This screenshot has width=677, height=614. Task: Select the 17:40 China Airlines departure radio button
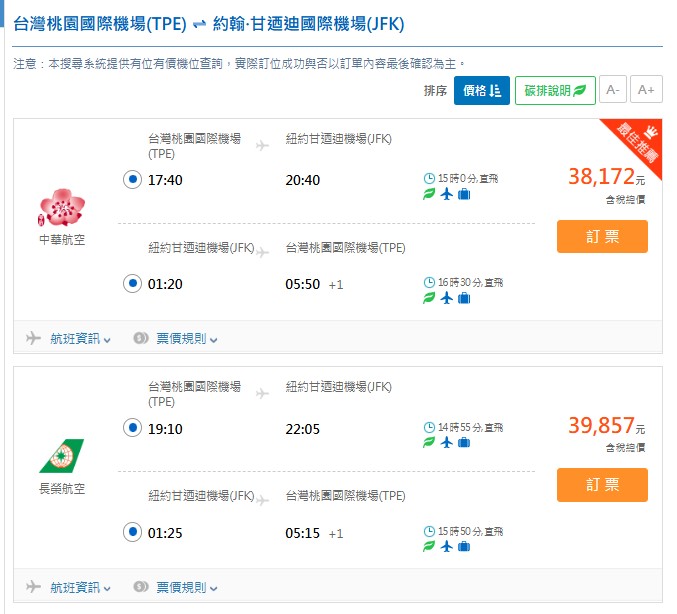tap(132, 180)
